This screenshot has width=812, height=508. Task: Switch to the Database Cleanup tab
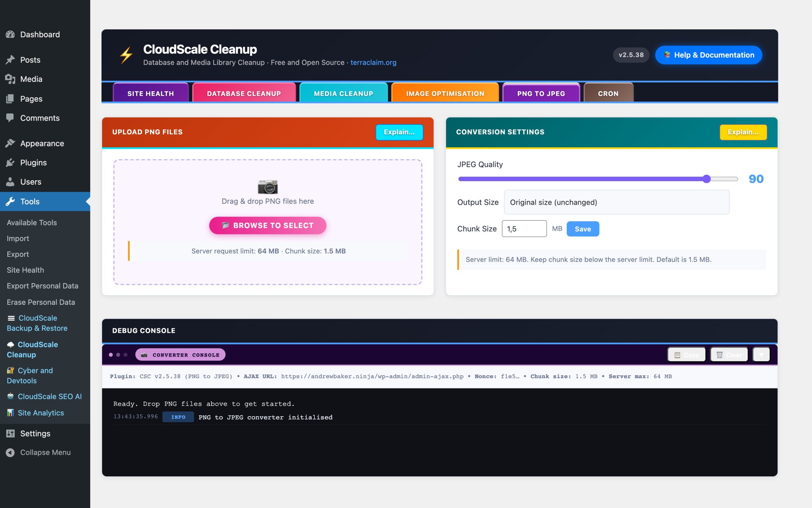pyautogui.click(x=244, y=93)
